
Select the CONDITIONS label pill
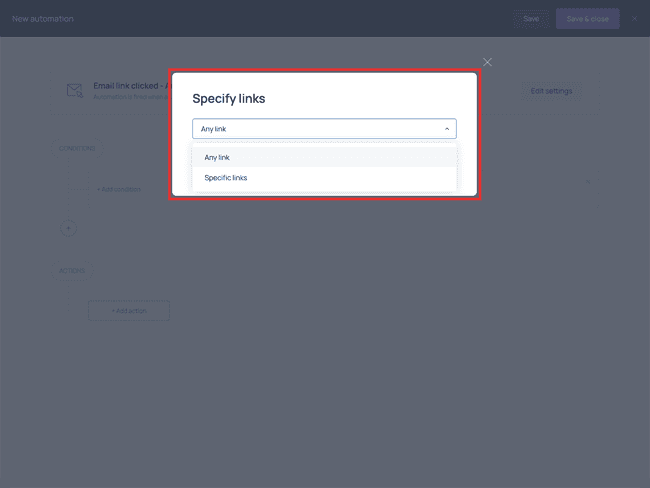[77, 148]
